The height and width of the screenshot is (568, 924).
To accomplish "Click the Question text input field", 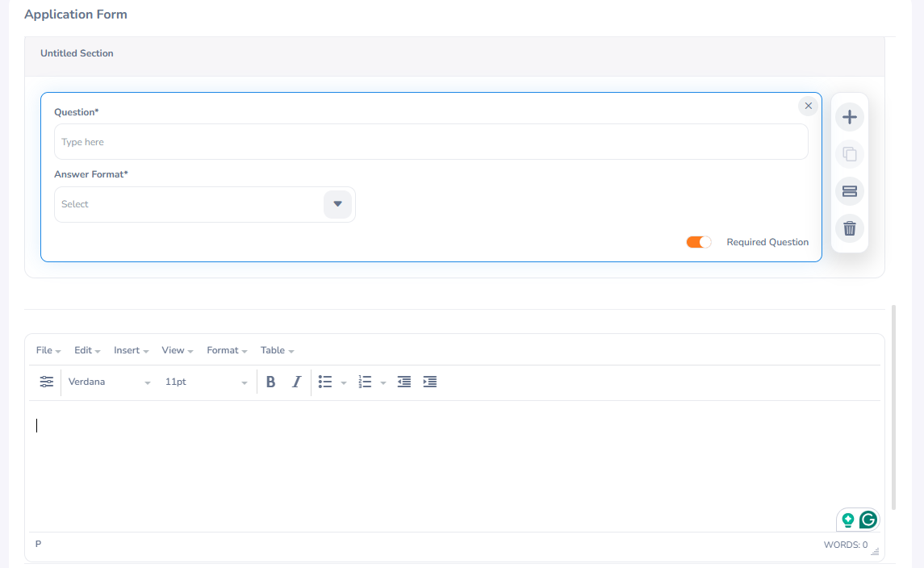I will point(431,142).
